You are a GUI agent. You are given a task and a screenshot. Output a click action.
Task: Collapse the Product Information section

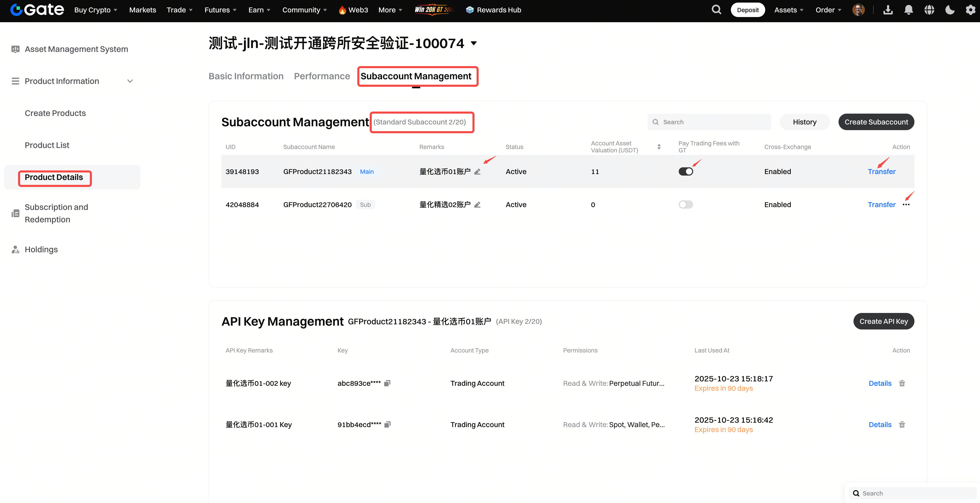(x=130, y=81)
